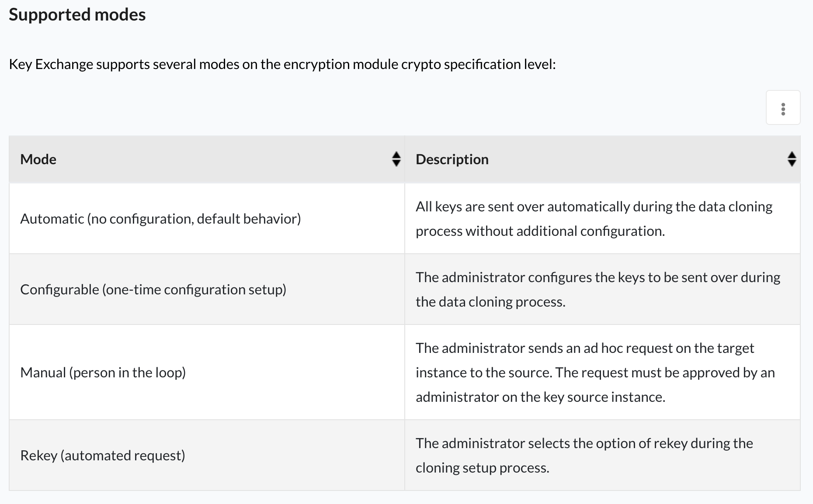Click the Rekey (automated request) row entry

coord(102,455)
